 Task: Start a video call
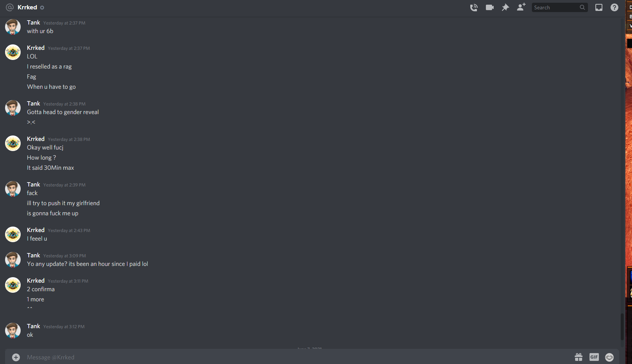pyautogui.click(x=490, y=7)
